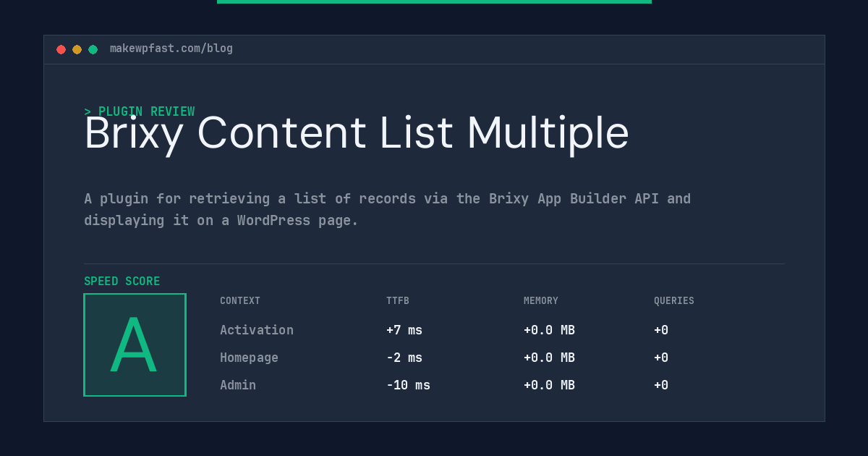Click the -2 ms TTFB value

tap(404, 358)
